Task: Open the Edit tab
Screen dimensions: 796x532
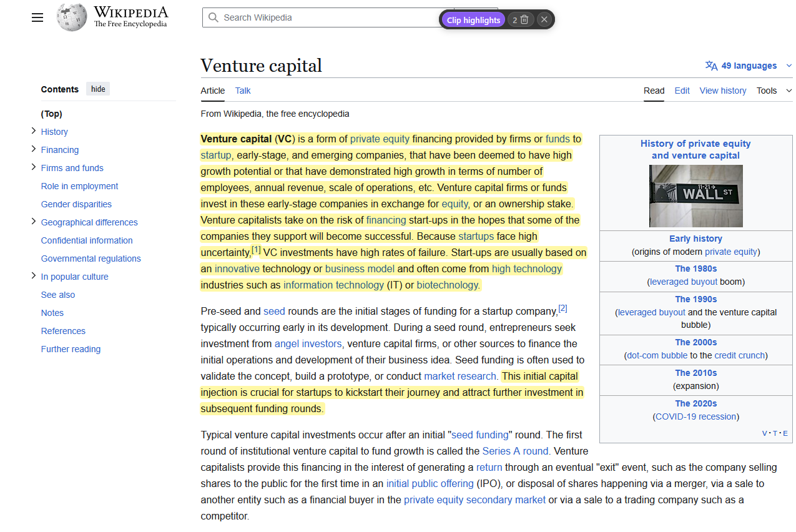Action: (x=682, y=91)
